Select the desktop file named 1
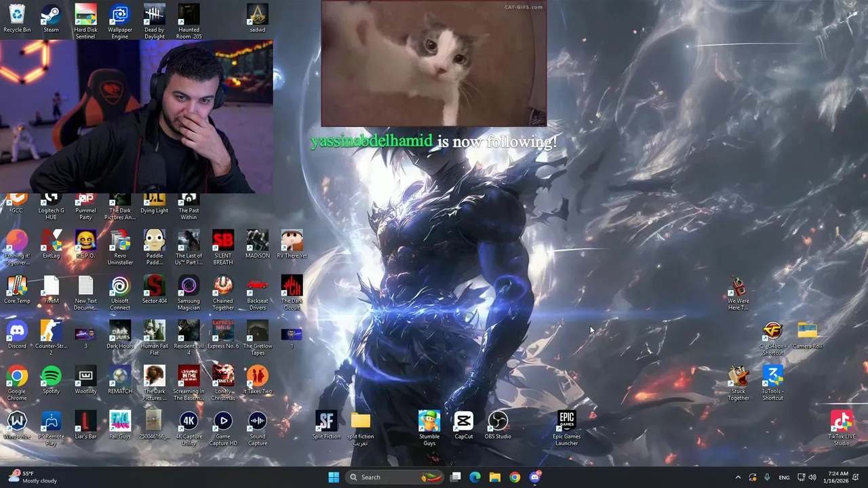868x488 pixels. 292,338
